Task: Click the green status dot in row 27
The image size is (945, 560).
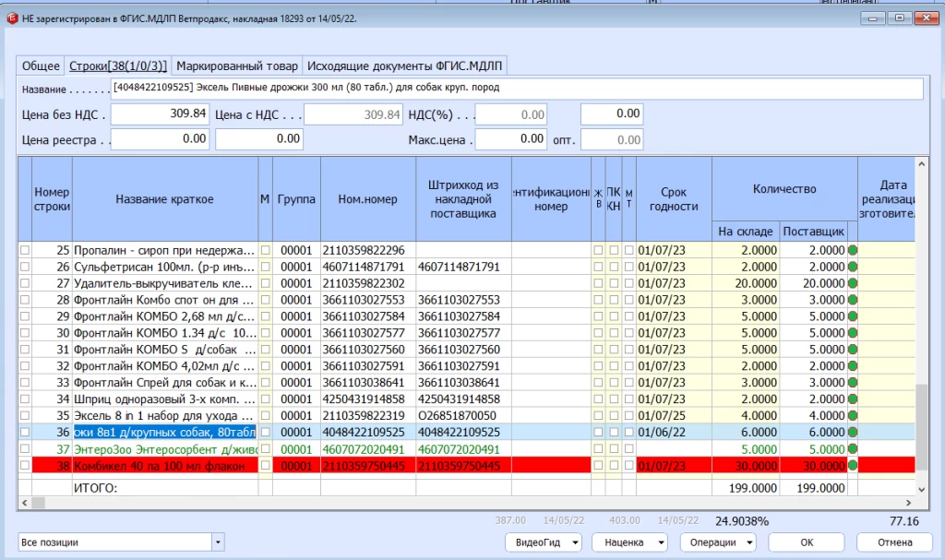Action: point(852,283)
